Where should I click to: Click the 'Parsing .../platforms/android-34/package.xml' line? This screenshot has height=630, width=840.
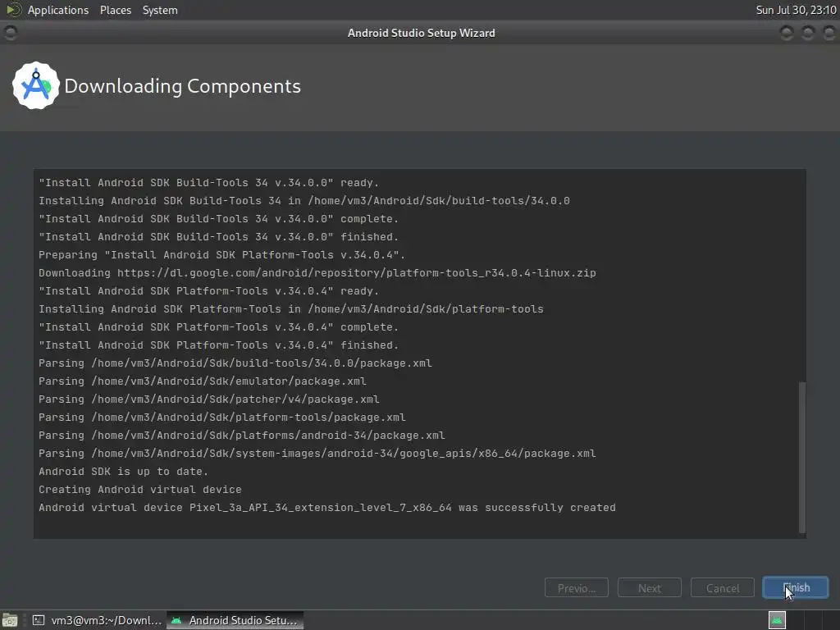(242, 435)
